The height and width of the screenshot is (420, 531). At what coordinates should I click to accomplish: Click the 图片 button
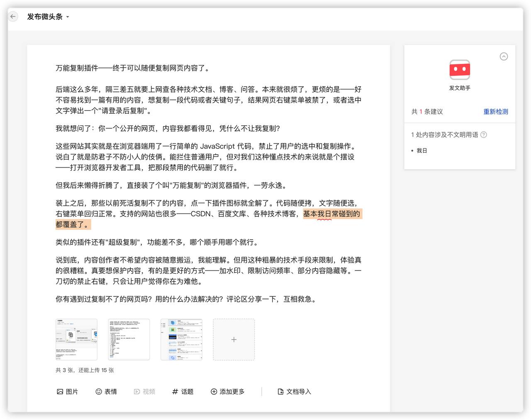[67, 391]
